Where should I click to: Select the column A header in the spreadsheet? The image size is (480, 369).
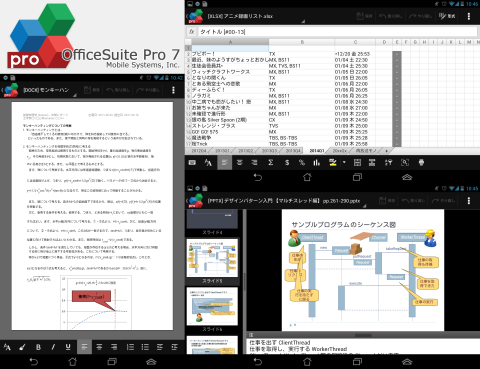[x=230, y=42]
